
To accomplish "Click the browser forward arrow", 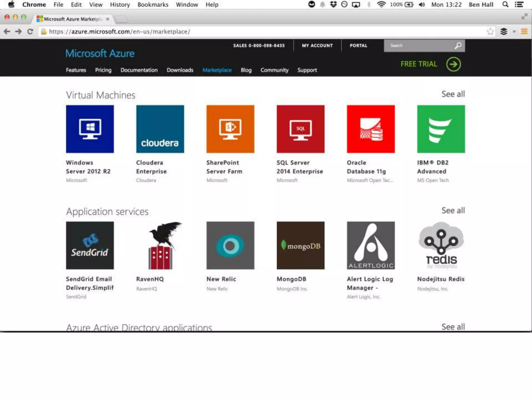I will click(x=18, y=31).
